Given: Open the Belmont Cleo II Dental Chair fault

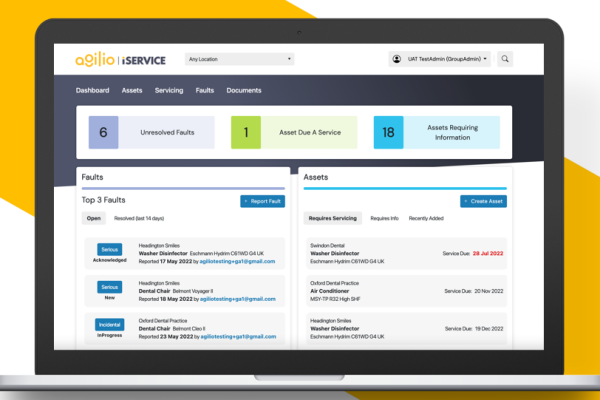Looking at the screenshot, I should [x=185, y=328].
